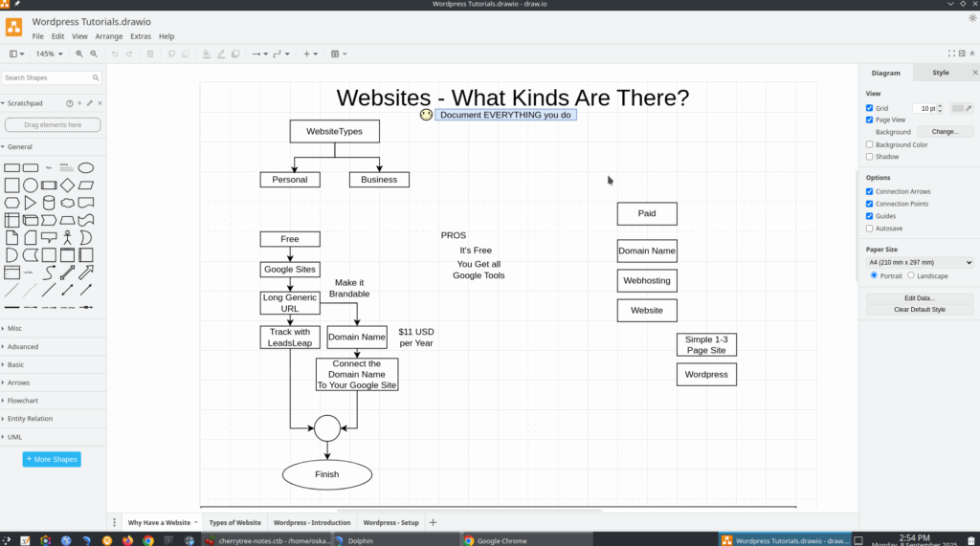Viewport: 980px width, 546px height.
Task: Uncheck the Connection Arrows option
Action: (870, 191)
